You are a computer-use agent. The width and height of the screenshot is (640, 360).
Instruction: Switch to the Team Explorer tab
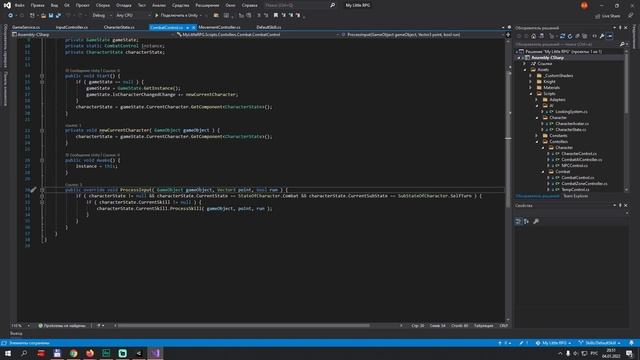coord(576,196)
